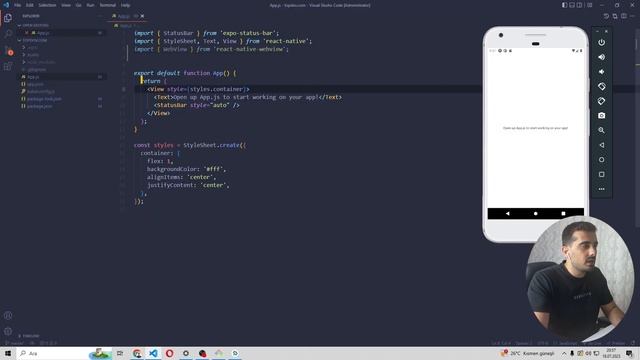
Task: Take an emulator screenshot with camera icon
Action: [601, 116]
